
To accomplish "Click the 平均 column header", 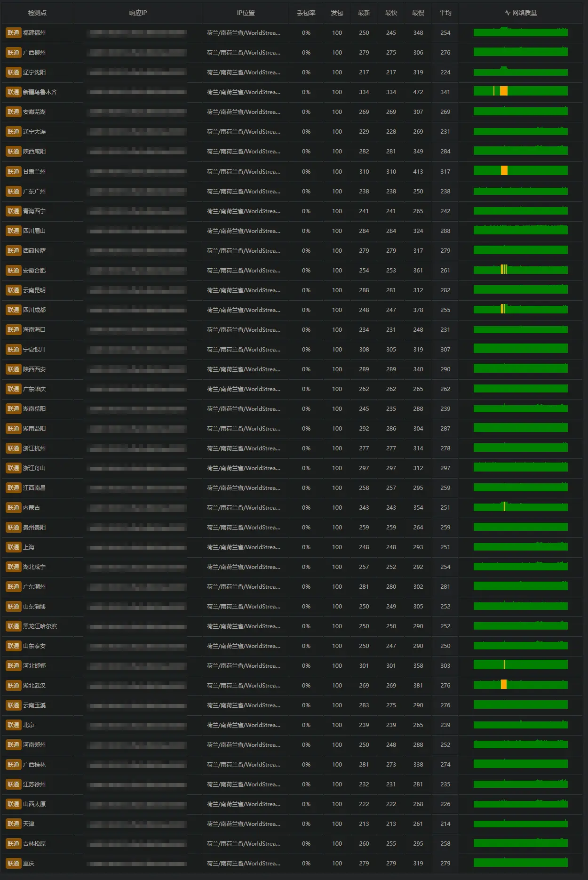I will pos(445,13).
